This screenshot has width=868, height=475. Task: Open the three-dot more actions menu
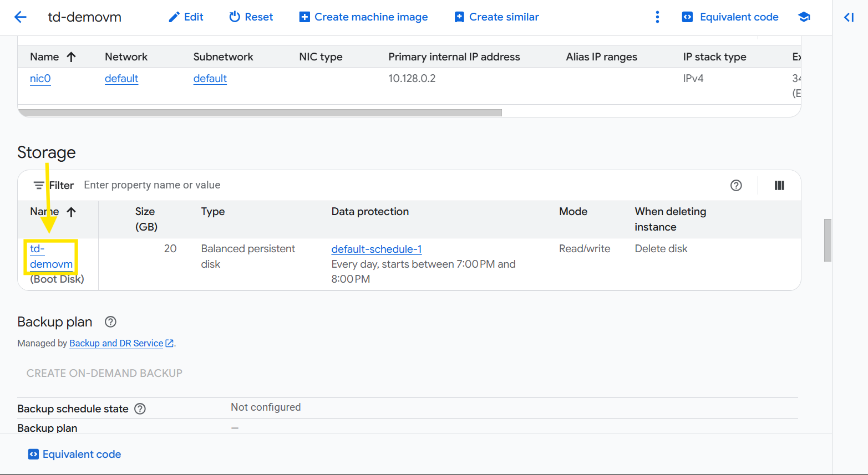(657, 17)
